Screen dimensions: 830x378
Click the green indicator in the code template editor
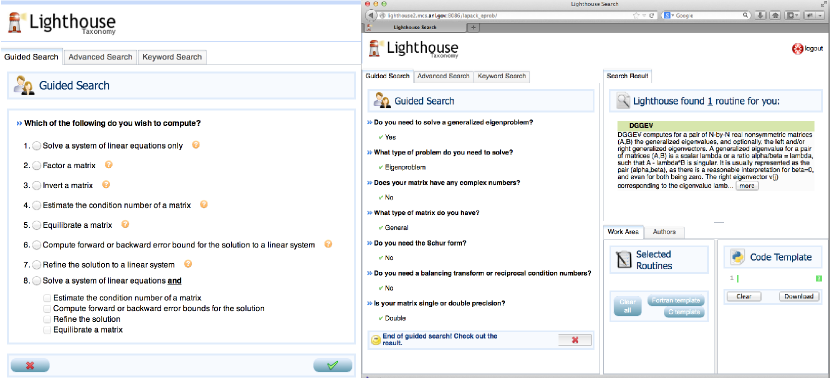point(819,278)
